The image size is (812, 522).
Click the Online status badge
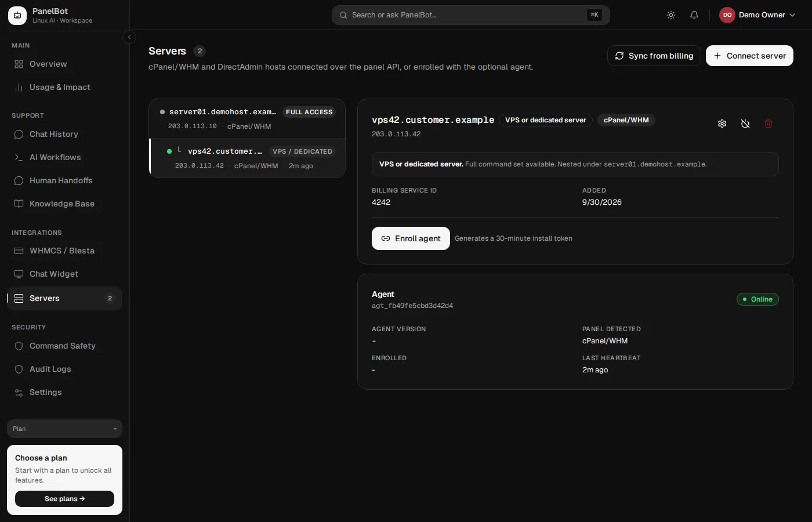(757, 299)
